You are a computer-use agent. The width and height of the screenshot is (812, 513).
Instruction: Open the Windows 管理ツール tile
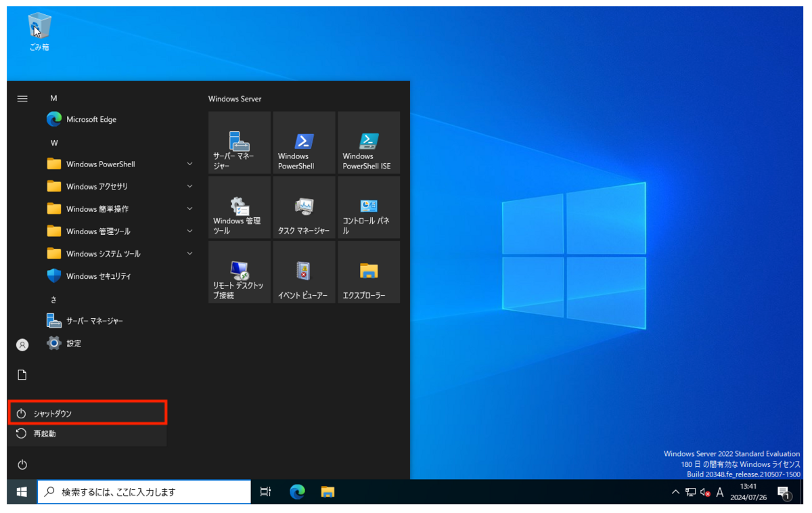[240, 207]
